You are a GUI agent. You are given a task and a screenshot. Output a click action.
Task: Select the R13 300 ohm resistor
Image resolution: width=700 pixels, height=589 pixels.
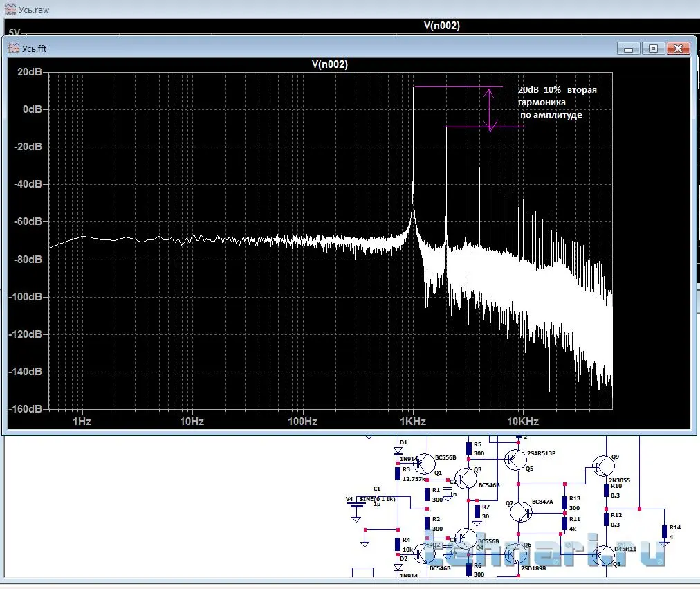click(x=565, y=503)
